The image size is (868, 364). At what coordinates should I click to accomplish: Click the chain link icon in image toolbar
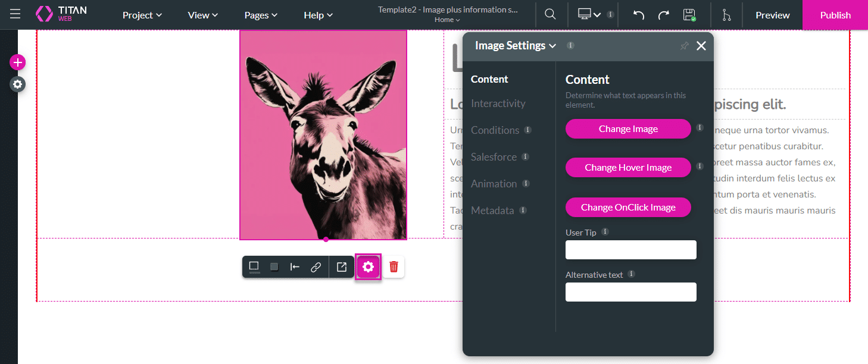click(x=316, y=266)
